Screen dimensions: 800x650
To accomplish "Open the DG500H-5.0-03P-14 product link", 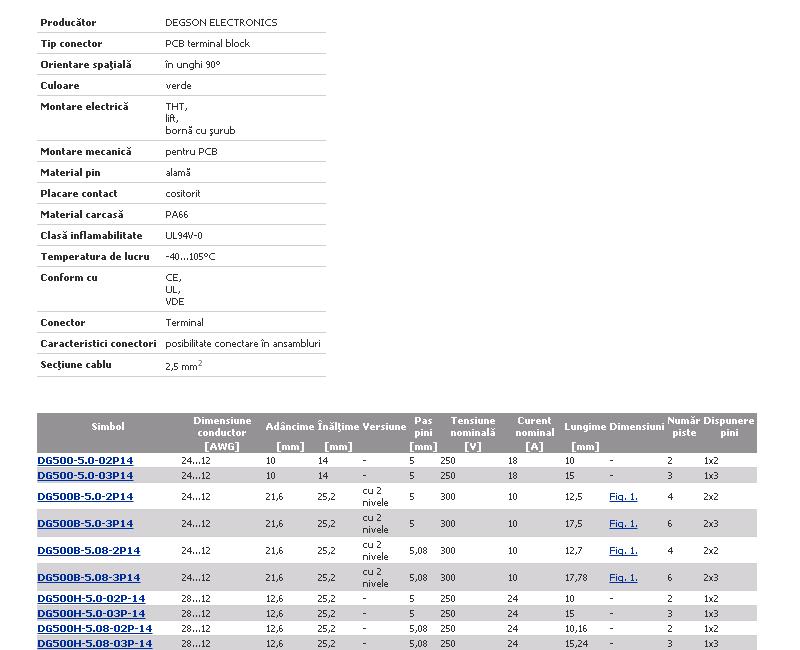I will pyautogui.click(x=91, y=613).
